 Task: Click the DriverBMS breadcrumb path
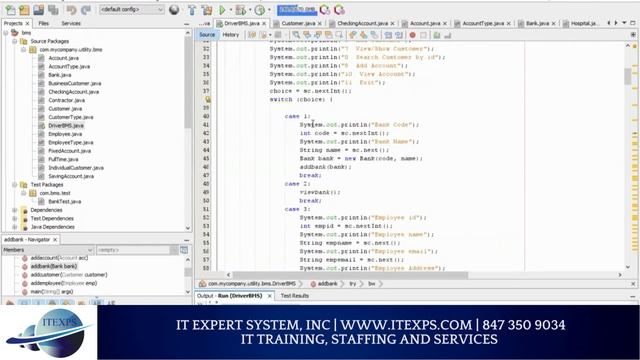click(x=252, y=284)
